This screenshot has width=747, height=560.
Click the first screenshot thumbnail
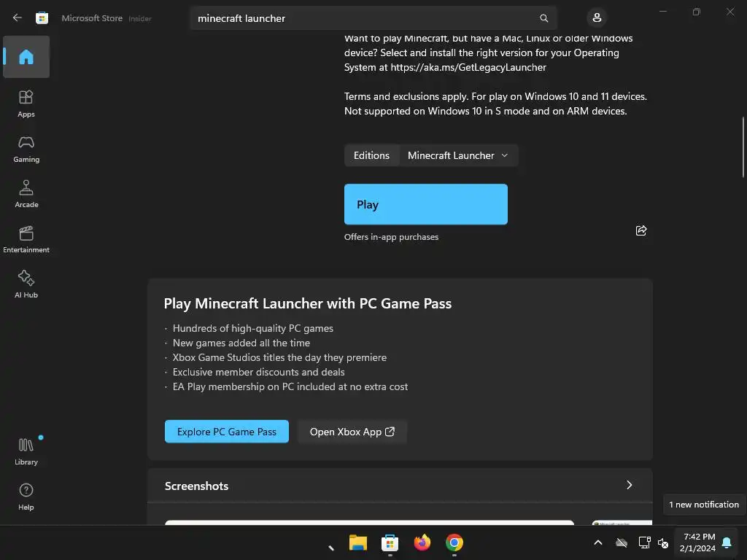(369, 522)
